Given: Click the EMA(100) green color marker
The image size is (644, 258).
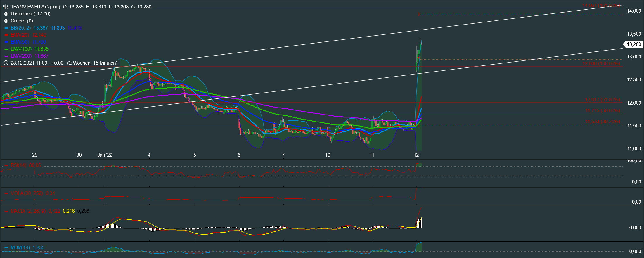Looking at the screenshot, I should (x=6, y=49).
